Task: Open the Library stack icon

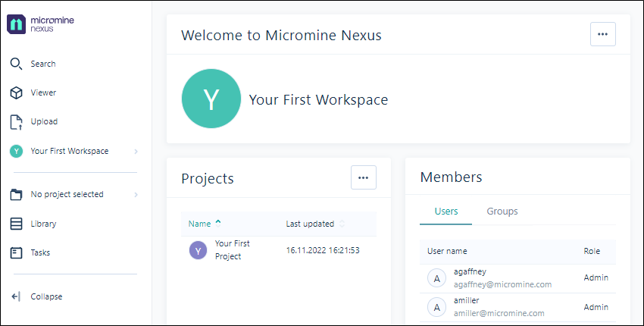Action: click(16, 224)
